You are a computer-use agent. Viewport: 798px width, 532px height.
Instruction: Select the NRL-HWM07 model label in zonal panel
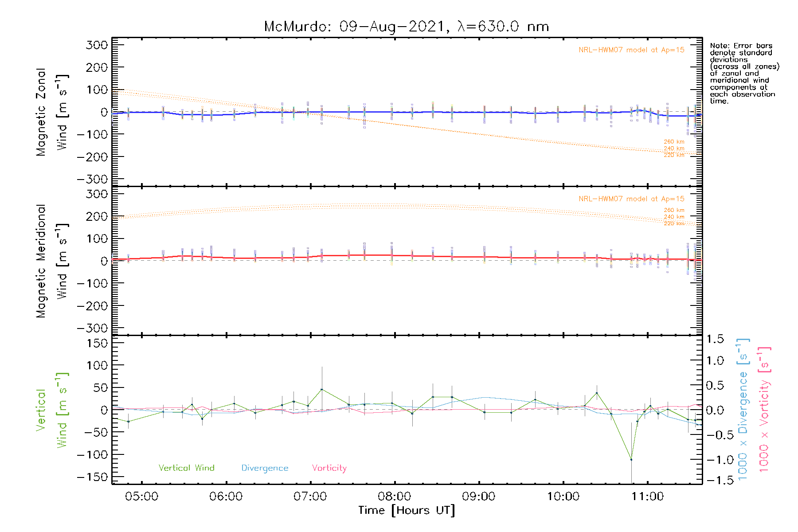tap(631, 50)
